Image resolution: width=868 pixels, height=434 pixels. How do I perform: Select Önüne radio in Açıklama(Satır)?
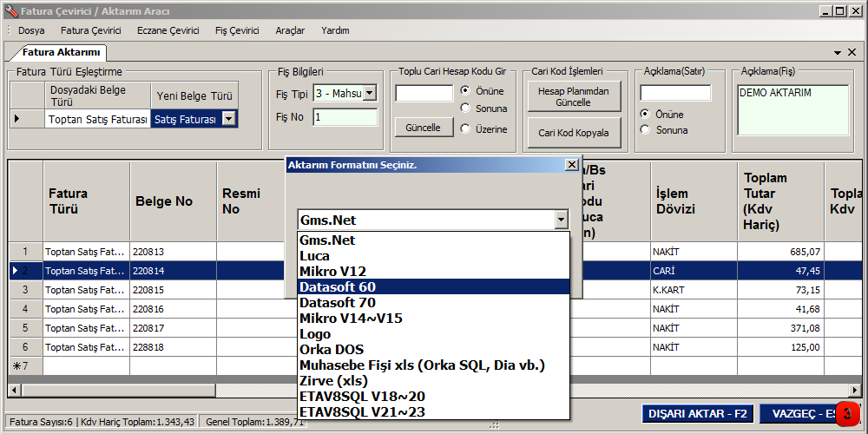[x=644, y=114]
